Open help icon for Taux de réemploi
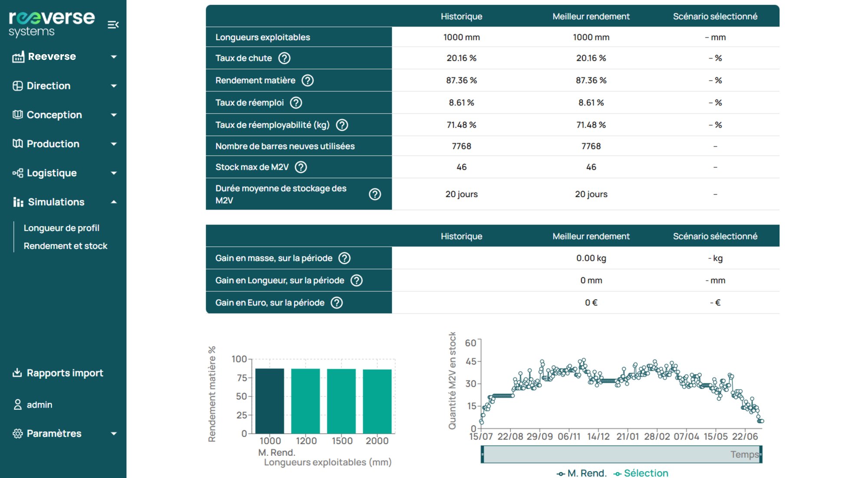This screenshot has height=478, width=868. (x=296, y=103)
